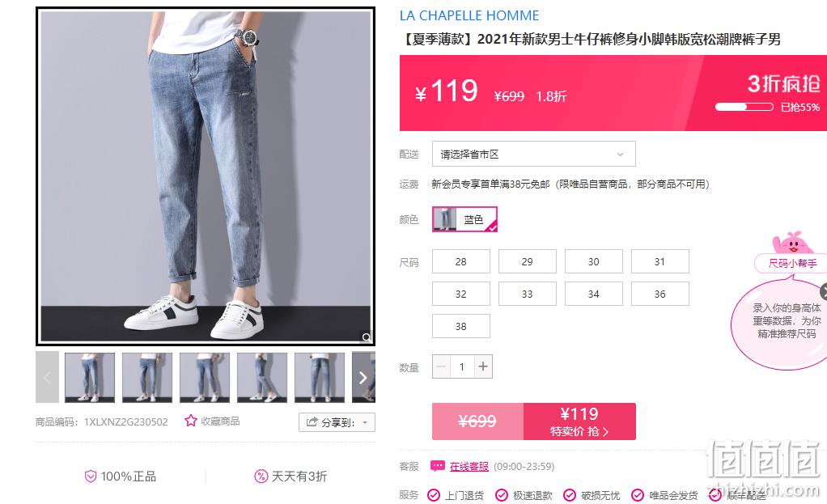The width and height of the screenshot is (827, 504).
Task: Select the first jeans thumbnail
Action: (x=90, y=378)
